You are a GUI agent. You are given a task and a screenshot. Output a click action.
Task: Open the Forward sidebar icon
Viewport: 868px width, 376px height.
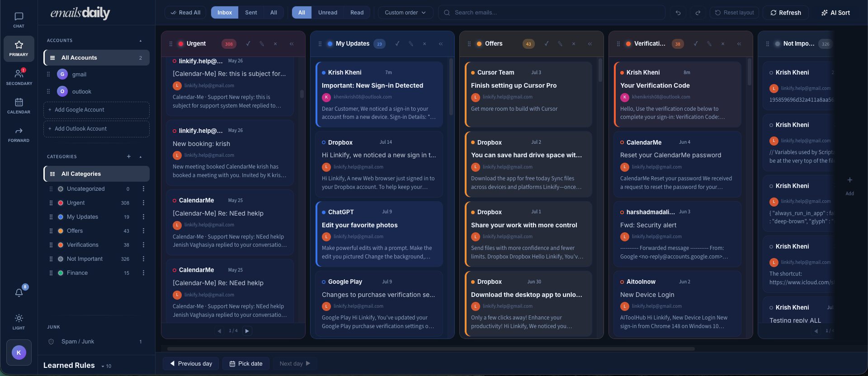click(19, 135)
